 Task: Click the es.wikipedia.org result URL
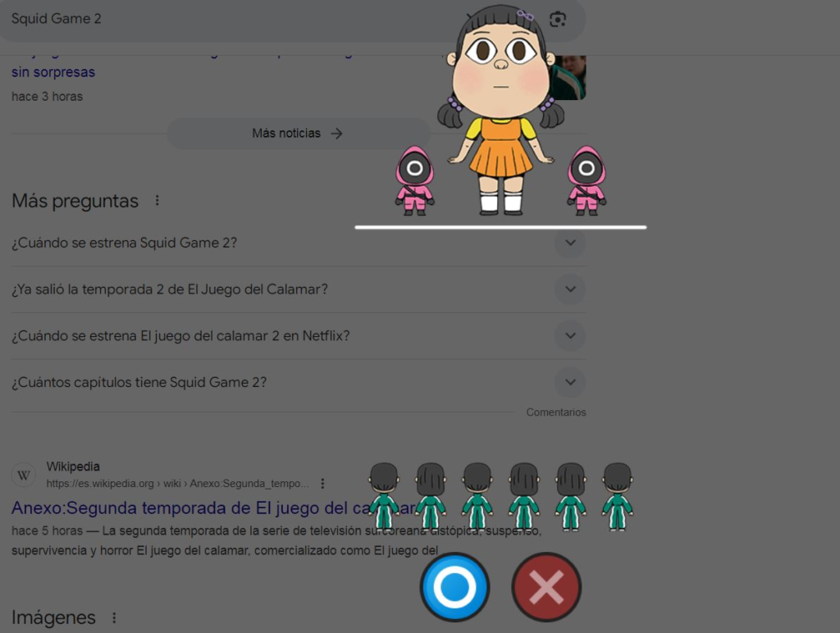177,484
